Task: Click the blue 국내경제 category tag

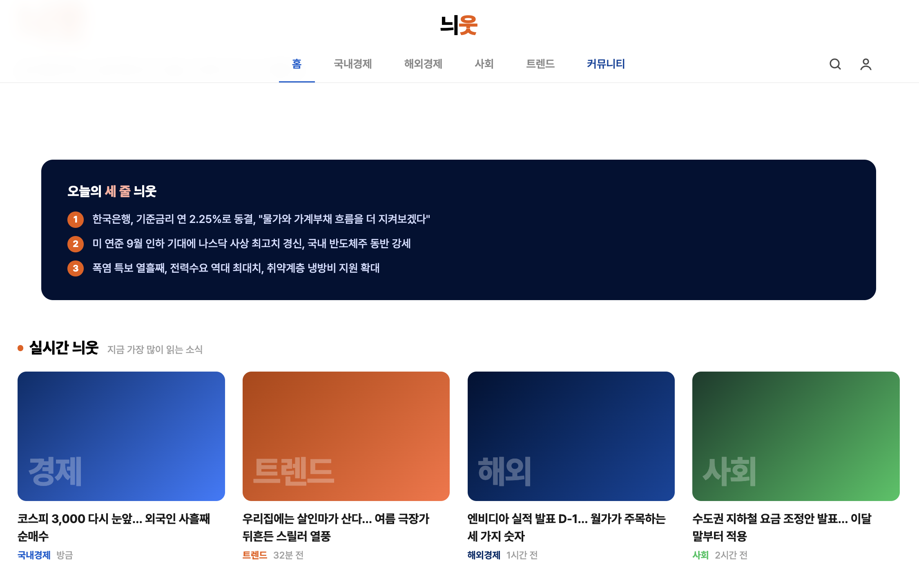Action: click(34, 555)
